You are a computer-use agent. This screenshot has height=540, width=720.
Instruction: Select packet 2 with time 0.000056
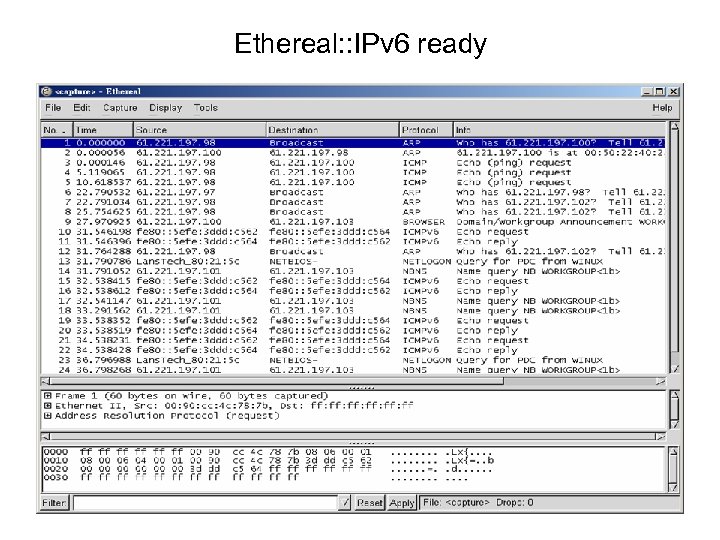(x=353, y=152)
